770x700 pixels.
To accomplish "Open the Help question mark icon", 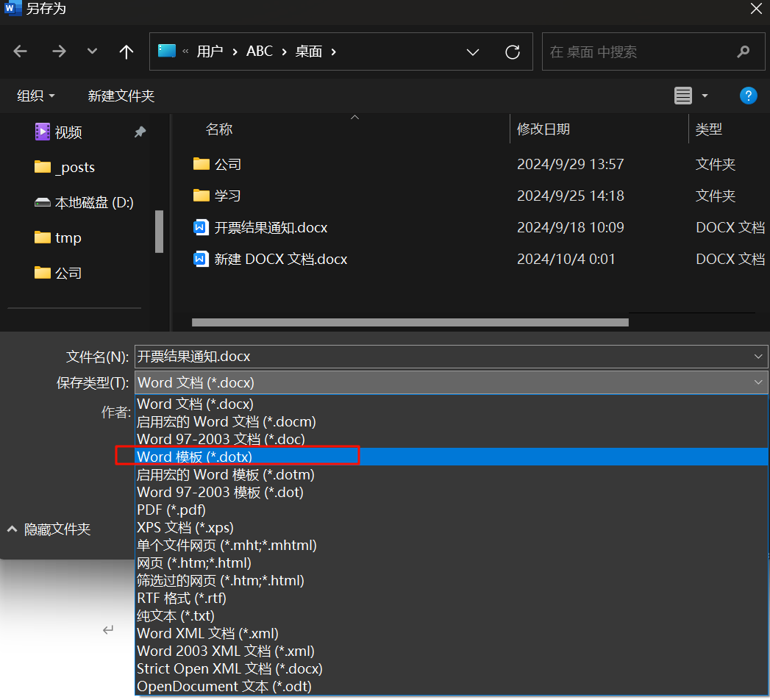I will (x=748, y=96).
